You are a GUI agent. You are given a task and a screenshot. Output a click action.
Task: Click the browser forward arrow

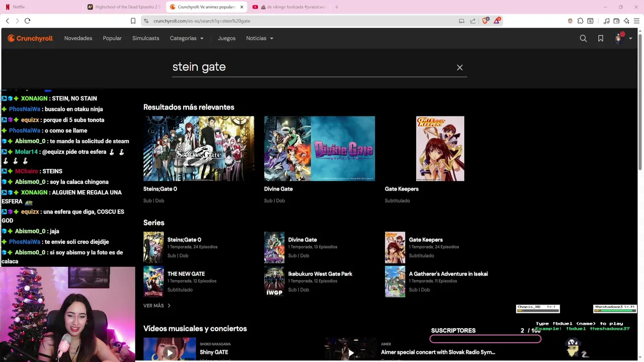(x=17, y=21)
